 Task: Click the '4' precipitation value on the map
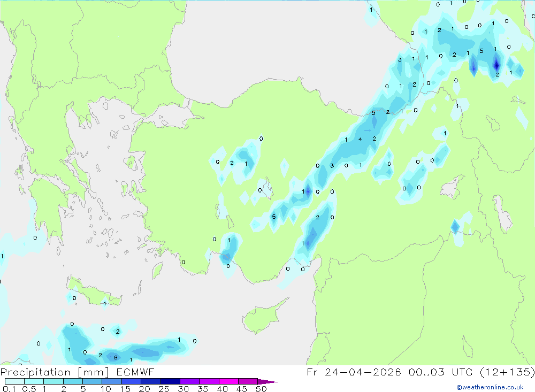tap(360, 139)
